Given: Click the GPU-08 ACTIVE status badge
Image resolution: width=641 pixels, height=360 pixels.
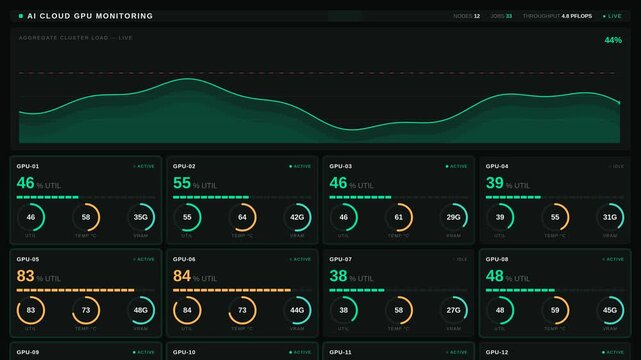Looking at the screenshot, I should pyautogui.click(x=613, y=259).
